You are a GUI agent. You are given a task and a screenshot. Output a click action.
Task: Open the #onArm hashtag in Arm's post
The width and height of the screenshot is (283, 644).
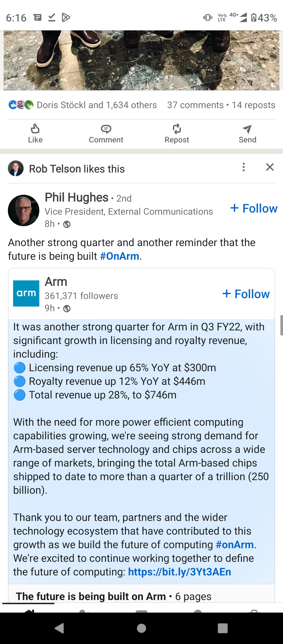pos(235,545)
